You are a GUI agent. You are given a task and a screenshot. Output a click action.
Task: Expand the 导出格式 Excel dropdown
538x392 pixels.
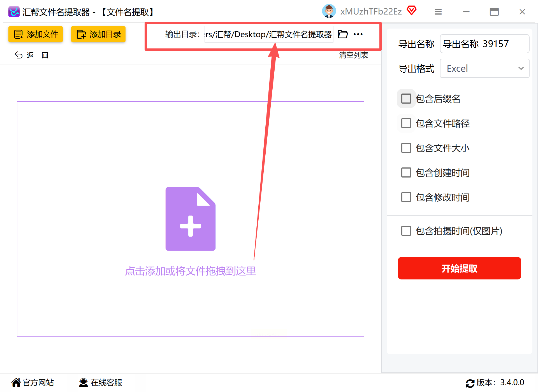[x=484, y=68]
